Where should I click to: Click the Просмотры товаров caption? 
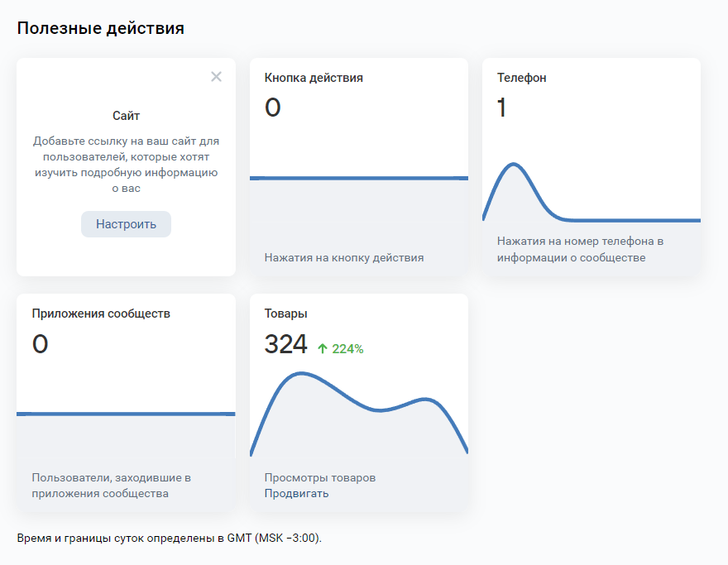click(319, 477)
